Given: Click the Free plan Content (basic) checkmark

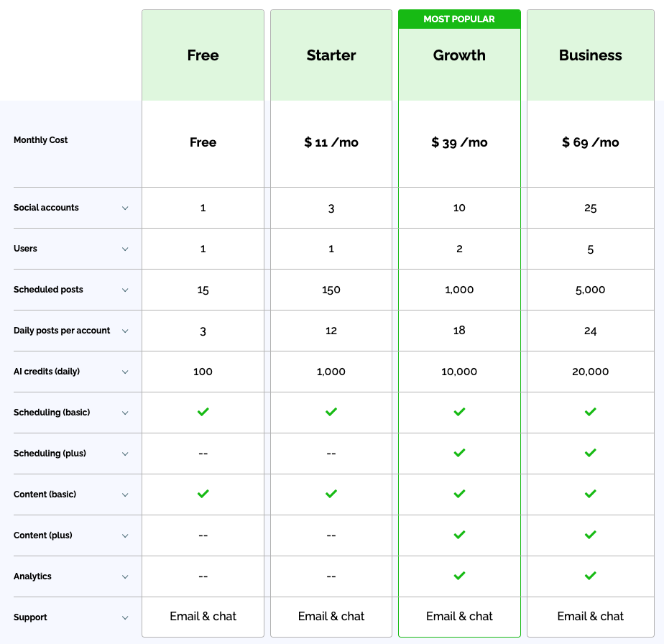Looking at the screenshot, I should (x=203, y=494).
